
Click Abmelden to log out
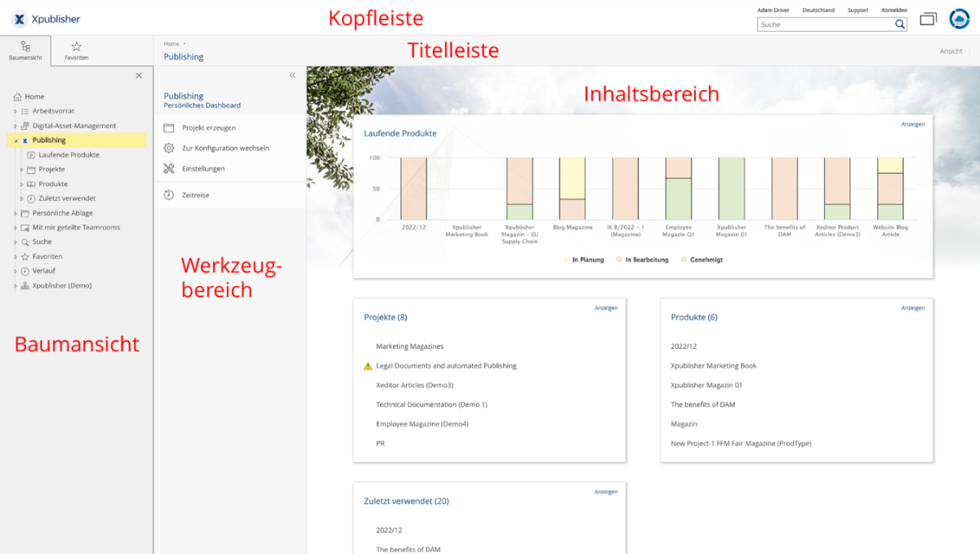894,10
